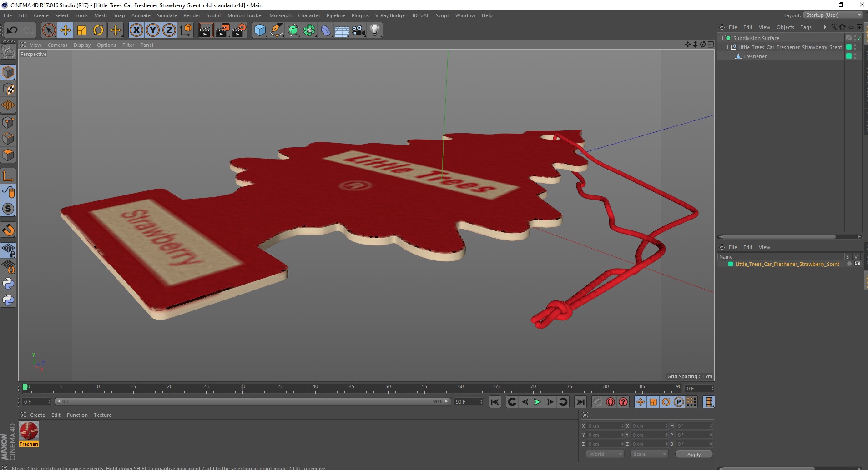868x470 pixels.
Task: Play the animation forward
Action: pyautogui.click(x=537, y=402)
